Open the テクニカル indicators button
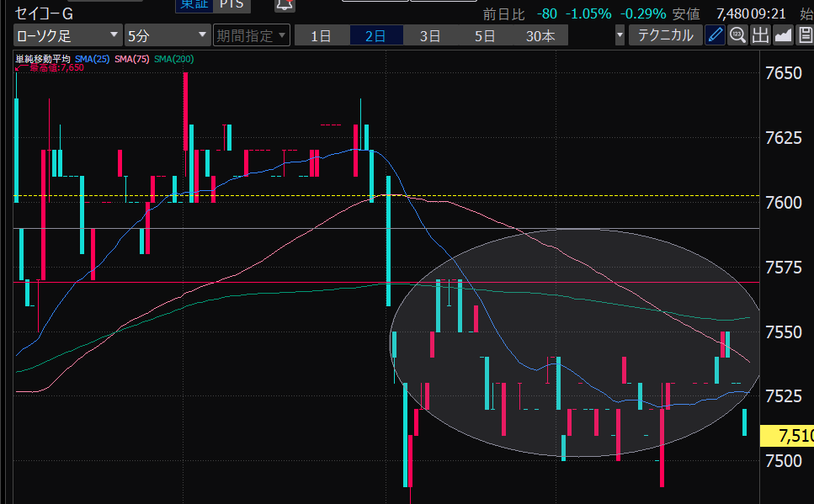 [665, 35]
